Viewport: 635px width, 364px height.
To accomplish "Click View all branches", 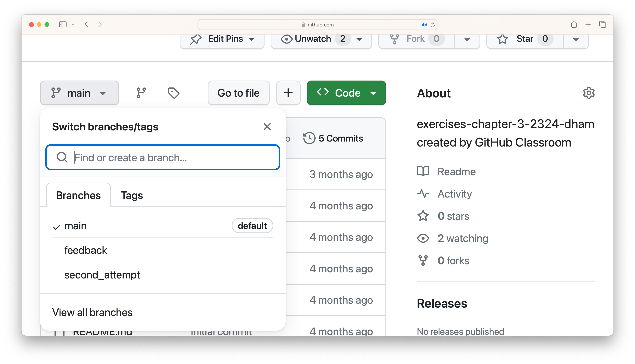I will (92, 312).
